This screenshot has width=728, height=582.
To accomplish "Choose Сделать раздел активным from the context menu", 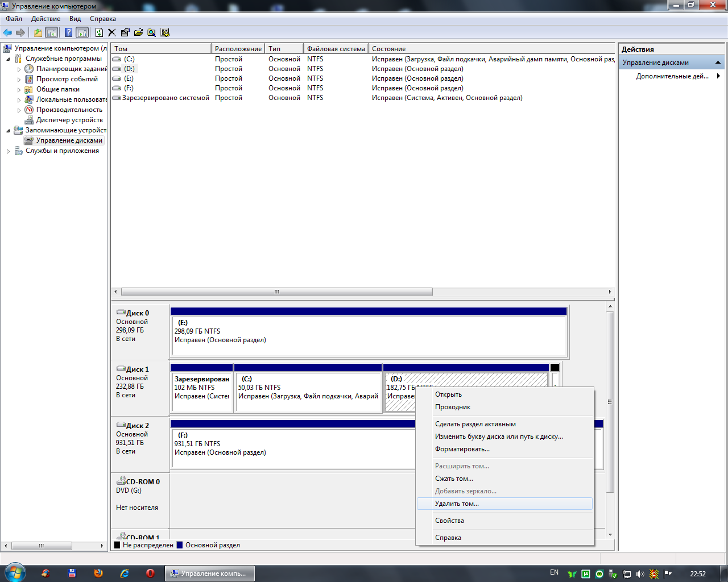I will click(505, 424).
